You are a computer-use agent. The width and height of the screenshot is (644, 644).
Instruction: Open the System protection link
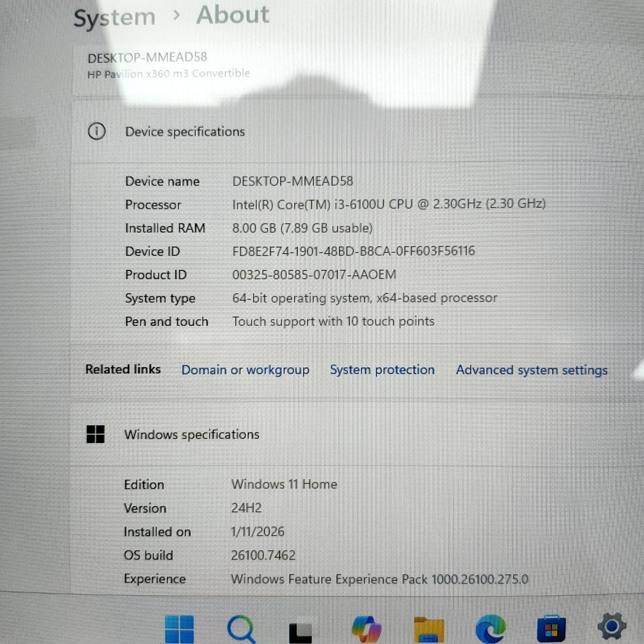point(382,370)
